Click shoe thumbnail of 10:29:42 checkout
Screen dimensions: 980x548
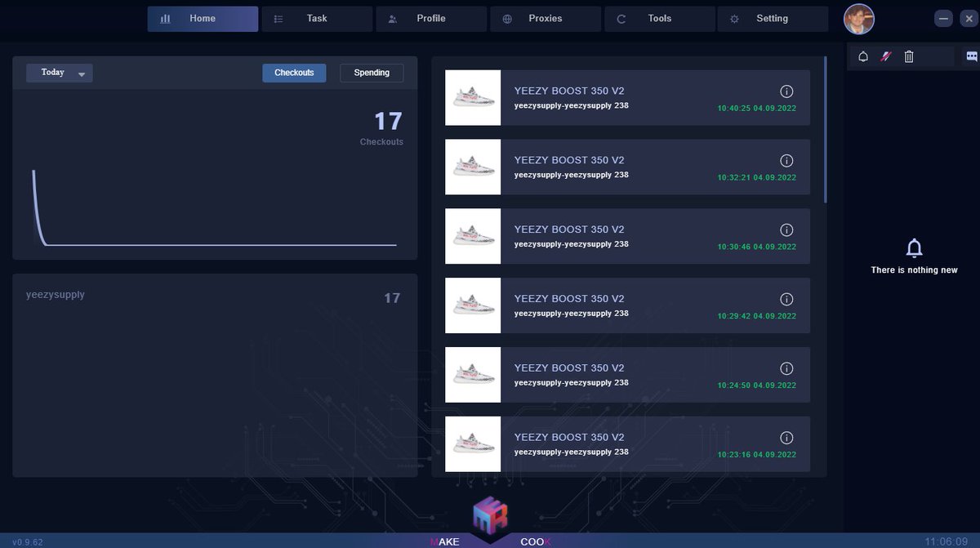point(473,306)
